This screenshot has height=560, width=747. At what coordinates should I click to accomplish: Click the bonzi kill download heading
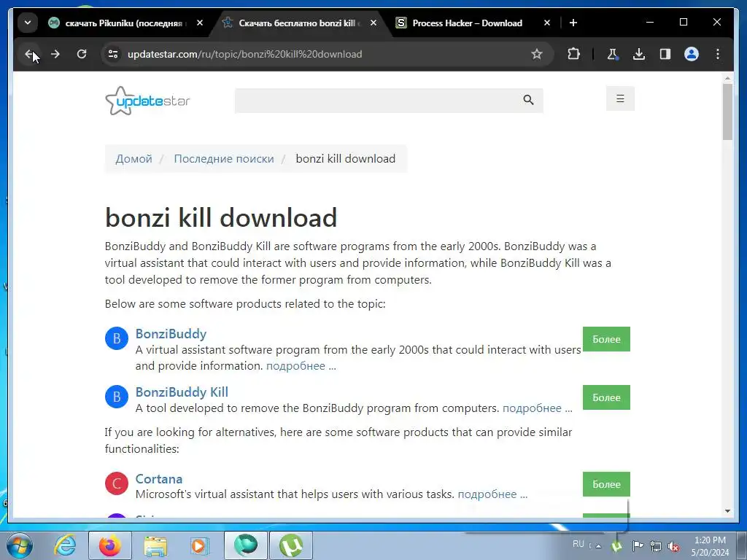221,217
